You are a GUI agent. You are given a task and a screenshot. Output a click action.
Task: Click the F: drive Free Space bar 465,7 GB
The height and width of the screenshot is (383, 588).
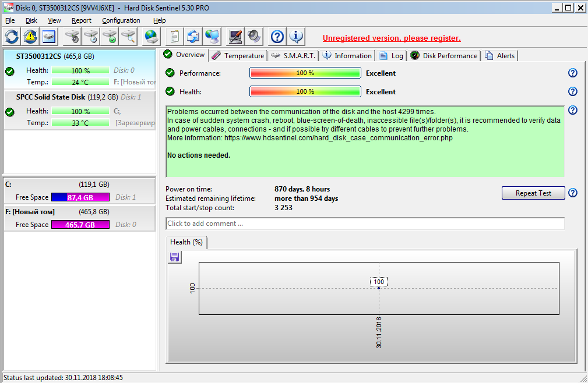80,225
